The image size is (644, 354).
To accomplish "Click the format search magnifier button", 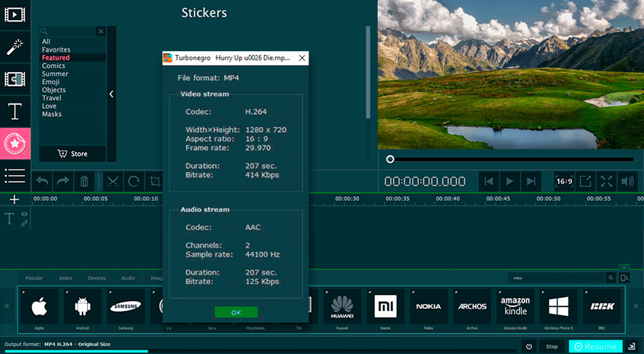I will [x=610, y=278].
